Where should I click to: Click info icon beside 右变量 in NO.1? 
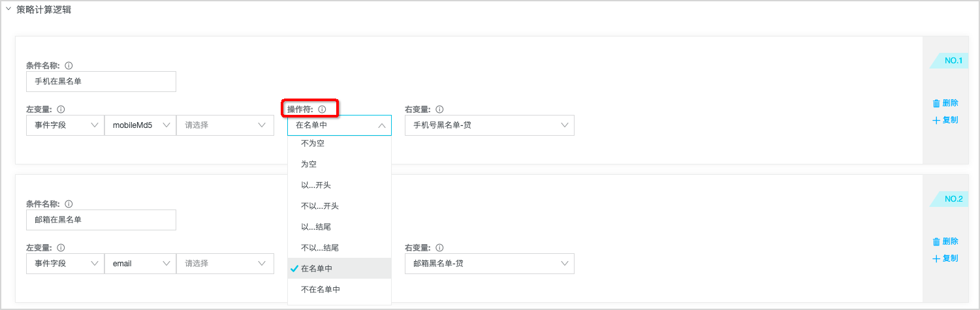click(439, 110)
